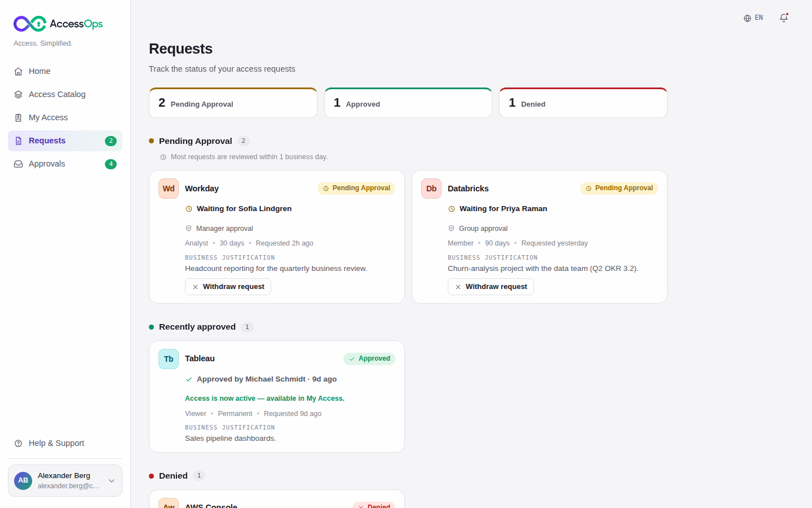Click 'Headcount reporting for the quarterly business review.'
Screen dimensions: 812x508
coord(276,269)
